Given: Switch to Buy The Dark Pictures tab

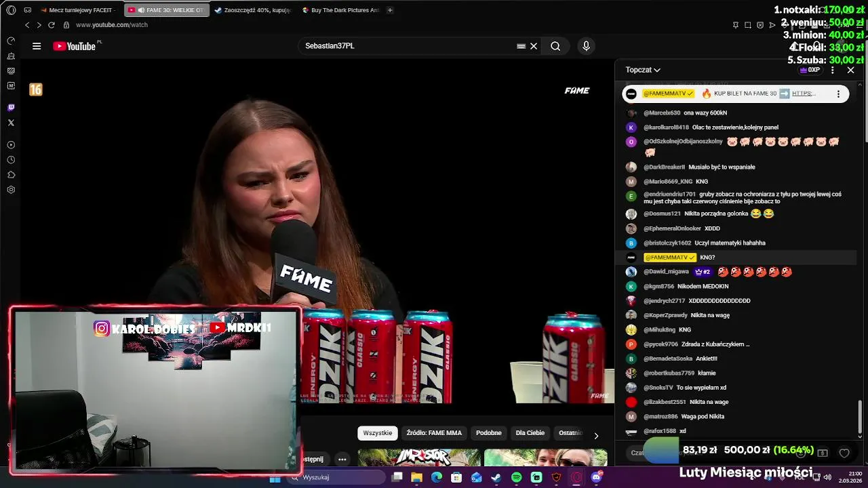Looking at the screenshot, I should coord(340,10).
